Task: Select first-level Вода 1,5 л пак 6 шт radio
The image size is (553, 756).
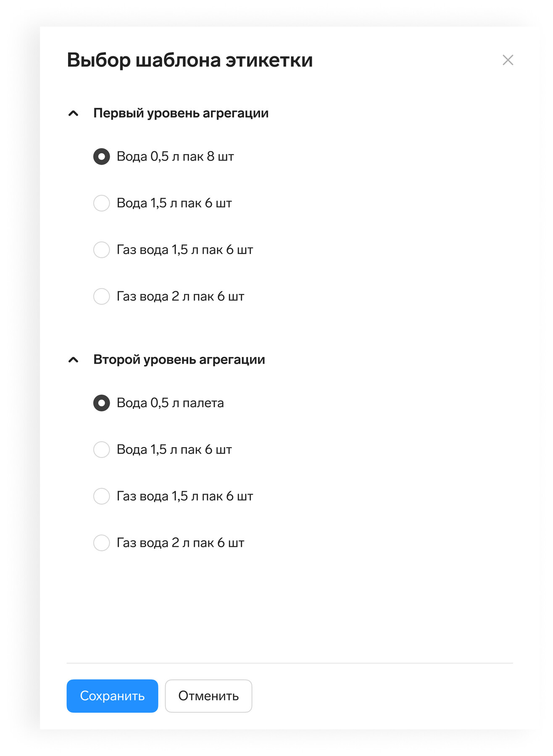Action: click(x=101, y=203)
